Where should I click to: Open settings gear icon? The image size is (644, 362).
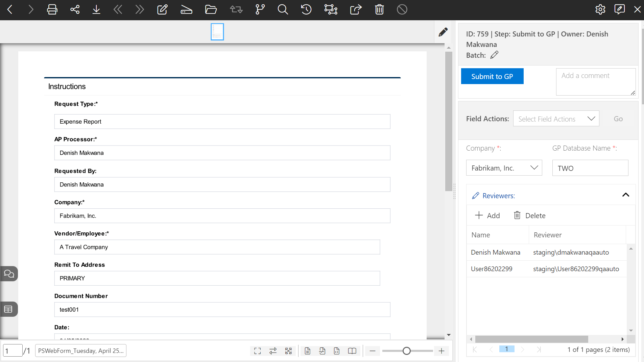click(600, 9)
